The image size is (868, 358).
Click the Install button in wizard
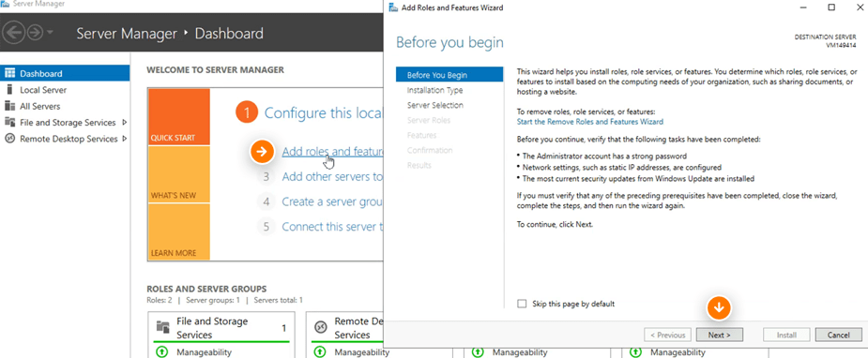[786, 335]
